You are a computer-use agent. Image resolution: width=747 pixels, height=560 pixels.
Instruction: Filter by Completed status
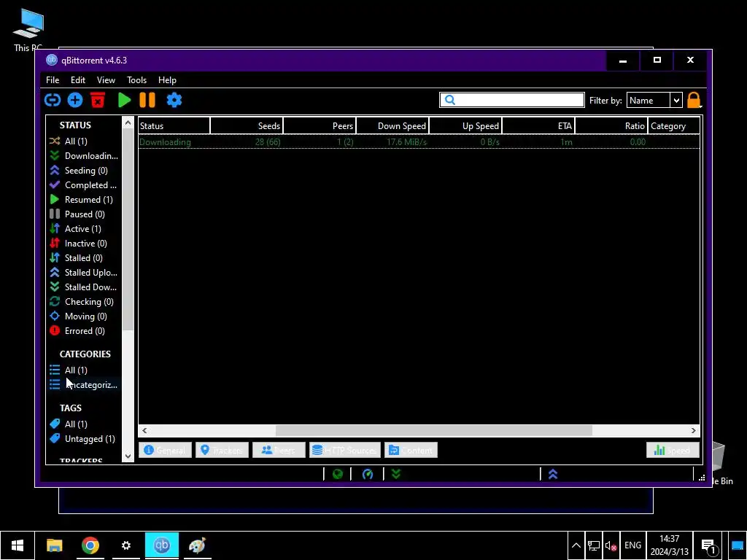coord(84,185)
